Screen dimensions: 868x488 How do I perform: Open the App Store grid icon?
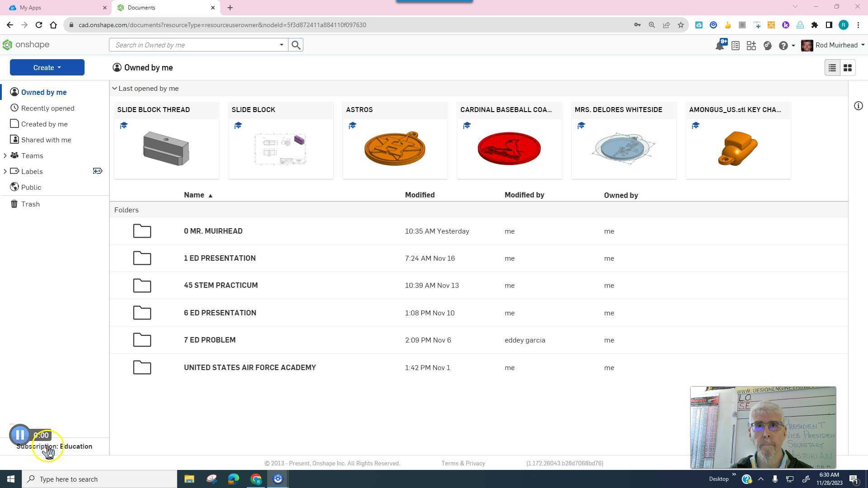pyautogui.click(x=751, y=45)
